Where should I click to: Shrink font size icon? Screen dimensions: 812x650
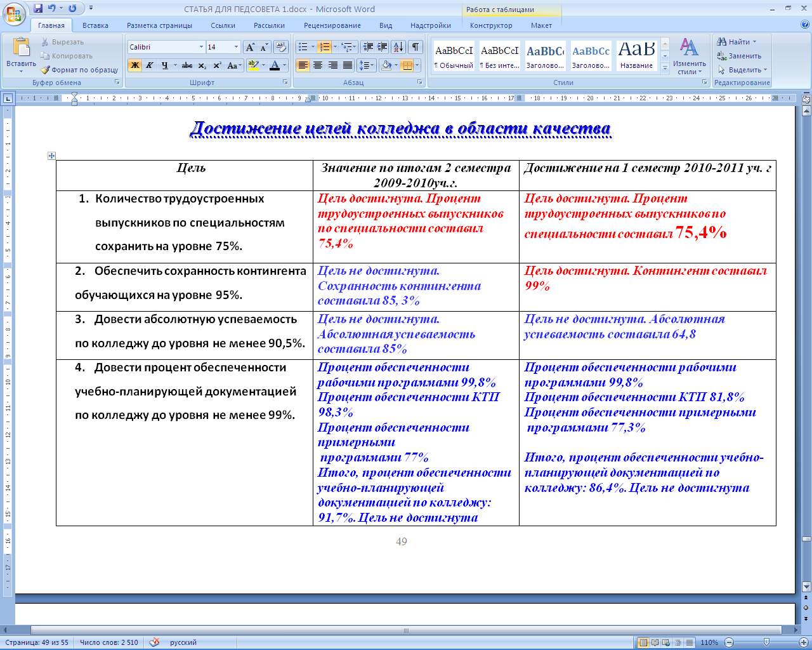(264, 47)
